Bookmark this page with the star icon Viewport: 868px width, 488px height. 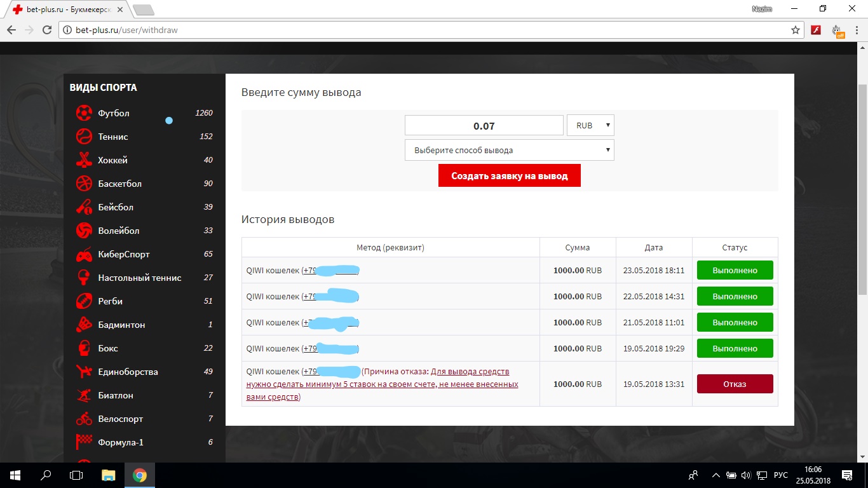click(795, 30)
